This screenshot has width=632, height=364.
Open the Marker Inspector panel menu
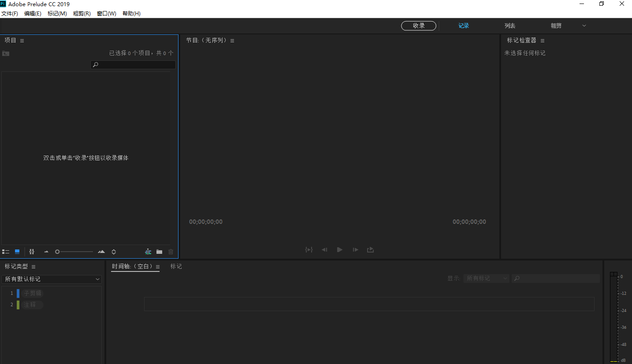[x=542, y=40]
